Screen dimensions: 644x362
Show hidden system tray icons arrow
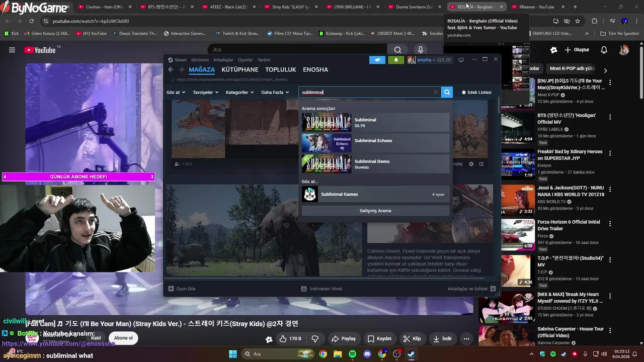(x=531, y=354)
